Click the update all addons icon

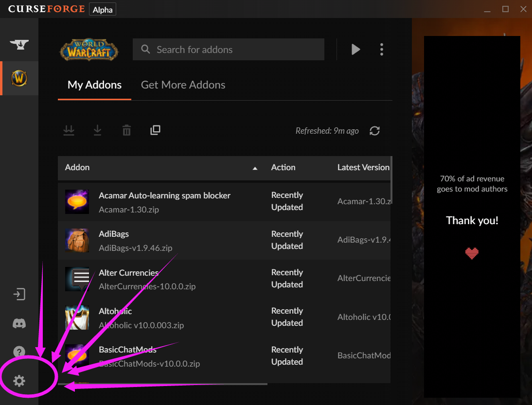tap(69, 130)
